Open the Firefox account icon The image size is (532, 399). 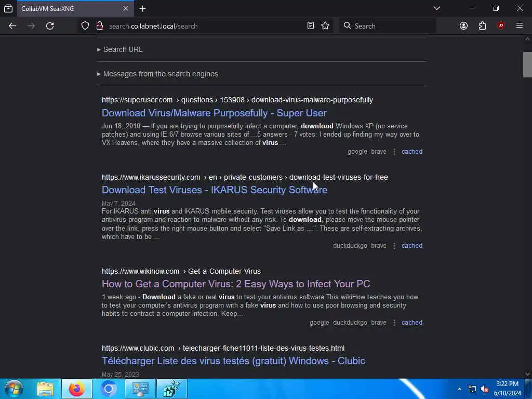coord(463,26)
